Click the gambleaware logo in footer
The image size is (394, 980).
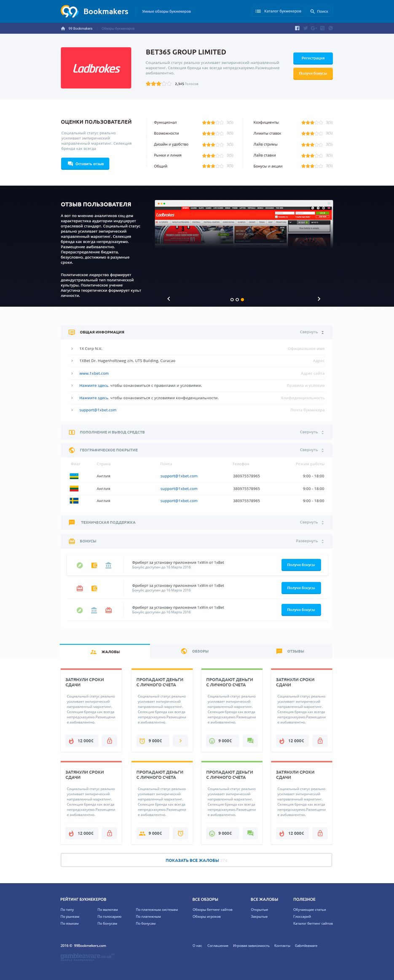pyautogui.click(x=87, y=956)
